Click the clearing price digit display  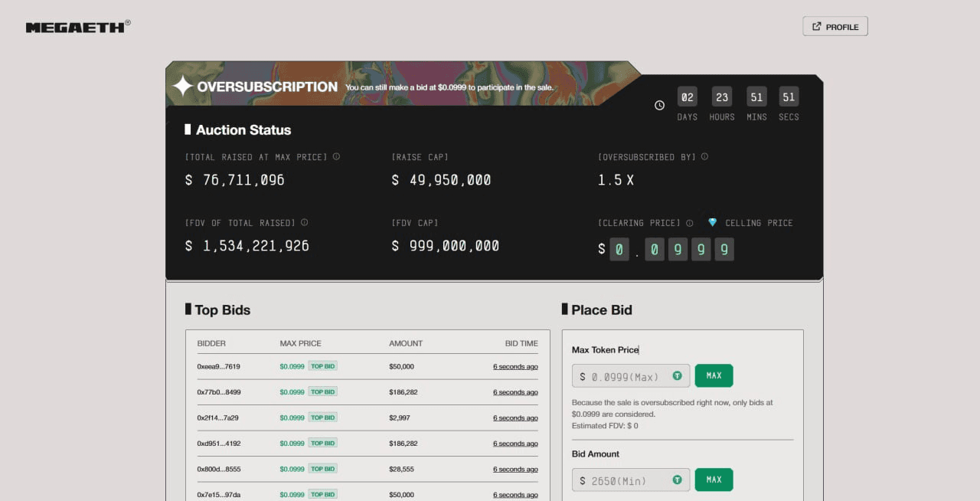click(666, 249)
